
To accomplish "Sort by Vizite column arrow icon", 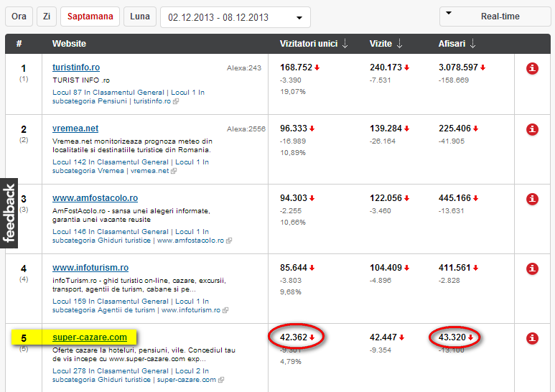I will point(400,44).
